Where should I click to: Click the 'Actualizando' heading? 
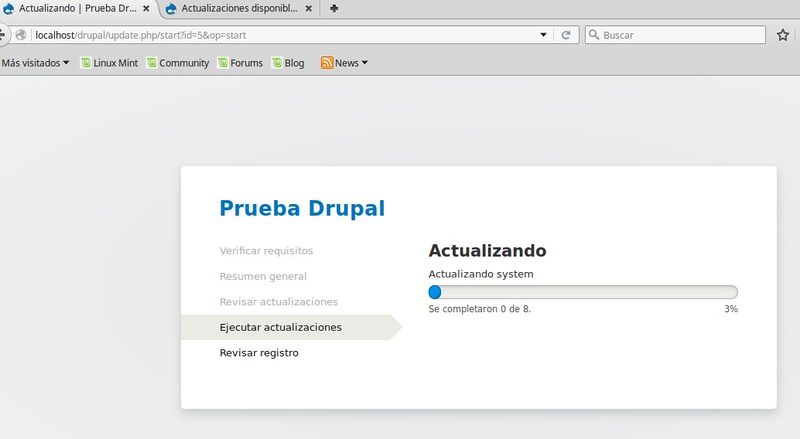487,251
